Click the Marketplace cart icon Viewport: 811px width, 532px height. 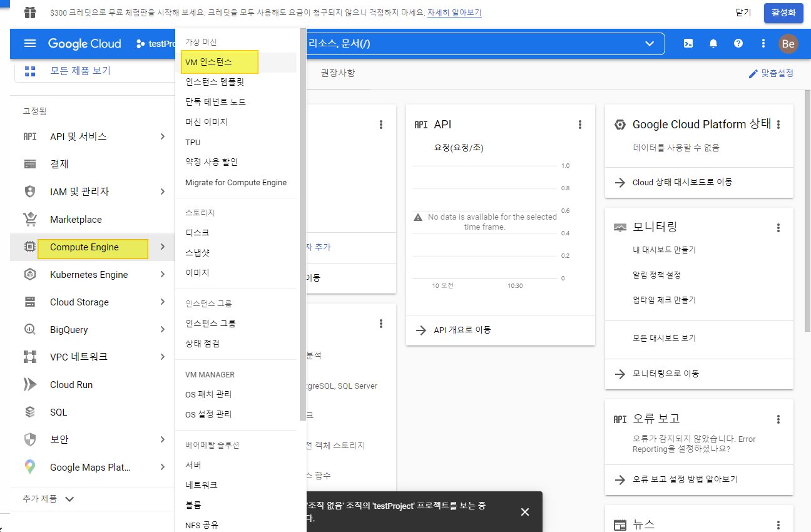29,219
